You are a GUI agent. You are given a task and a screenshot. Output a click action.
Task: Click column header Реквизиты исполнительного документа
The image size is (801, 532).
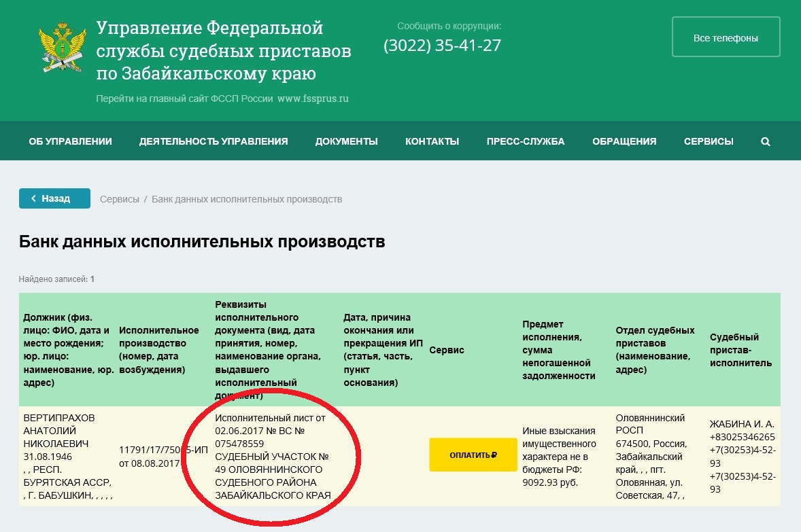(x=268, y=350)
